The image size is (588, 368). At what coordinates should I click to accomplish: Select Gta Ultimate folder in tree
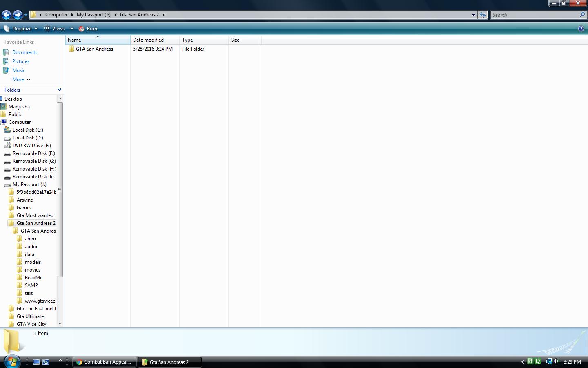tap(30, 316)
